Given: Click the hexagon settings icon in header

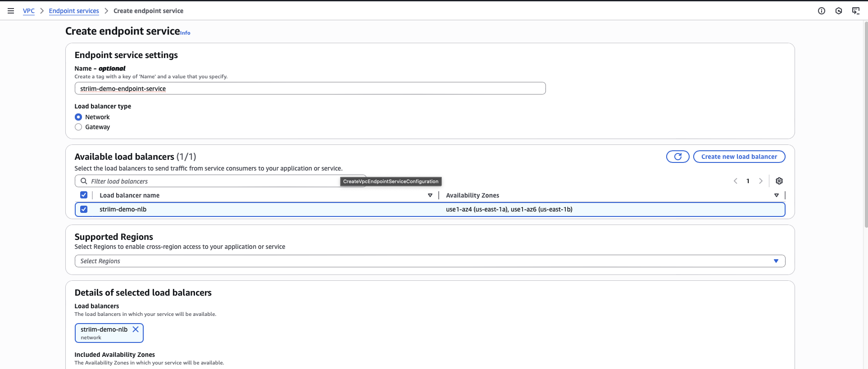Looking at the screenshot, I should click(x=839, y=11).
